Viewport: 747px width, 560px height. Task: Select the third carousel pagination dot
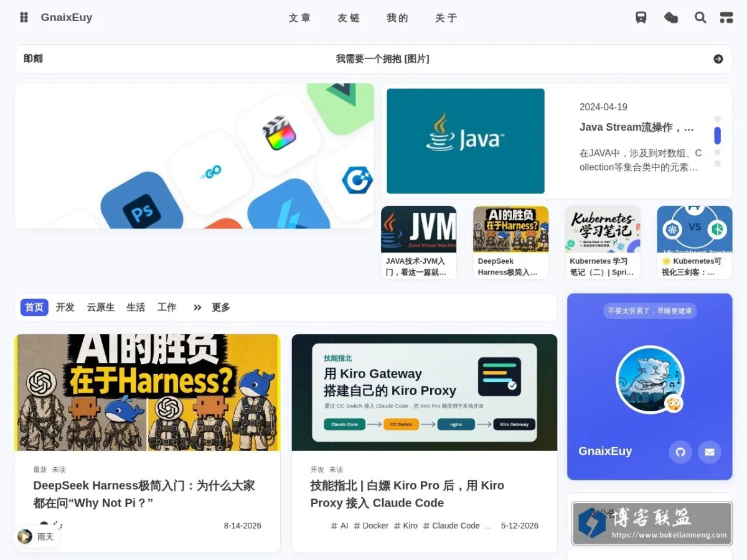pyautogui.click(x=717, y=152)
